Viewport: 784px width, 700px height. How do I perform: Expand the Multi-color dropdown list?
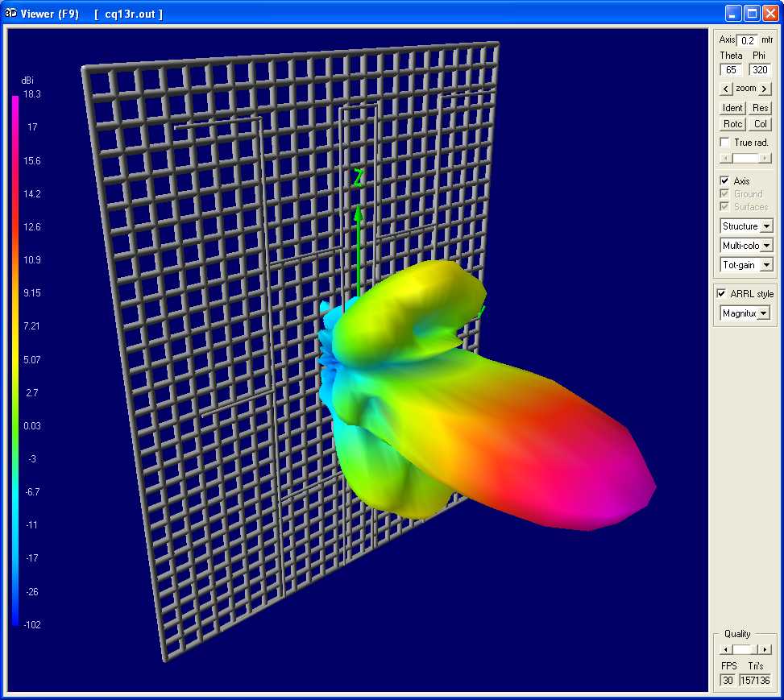point(765,246)
